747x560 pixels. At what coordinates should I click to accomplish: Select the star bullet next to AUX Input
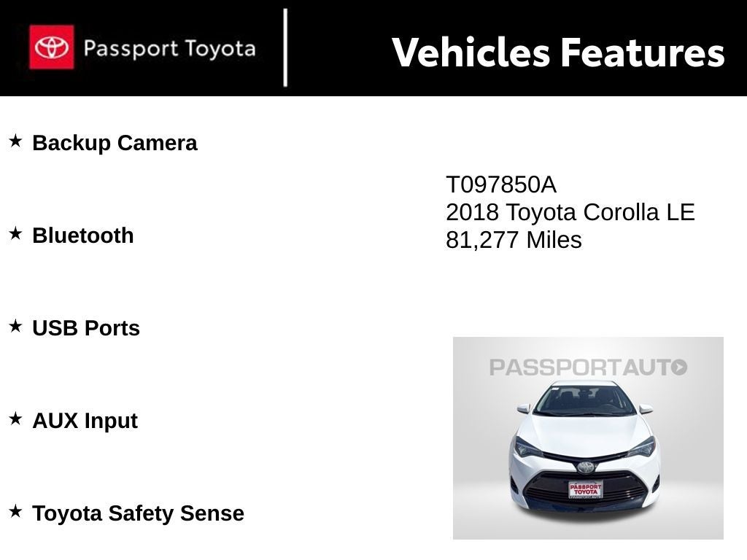click(15, 419)
